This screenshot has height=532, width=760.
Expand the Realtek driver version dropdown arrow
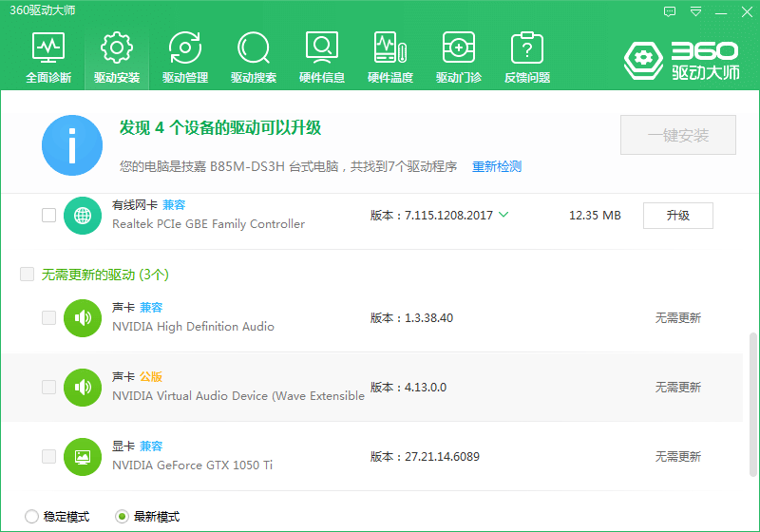coord(503,215)
